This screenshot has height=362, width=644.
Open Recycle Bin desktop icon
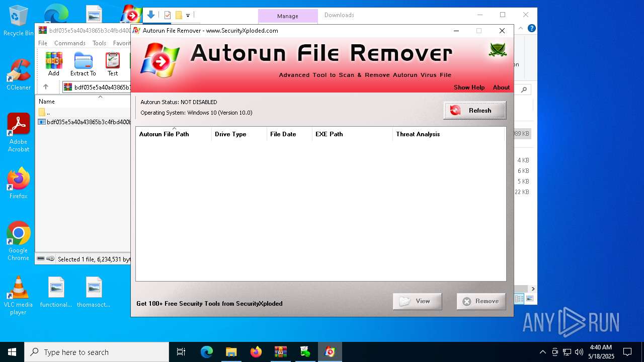point(19,21)
